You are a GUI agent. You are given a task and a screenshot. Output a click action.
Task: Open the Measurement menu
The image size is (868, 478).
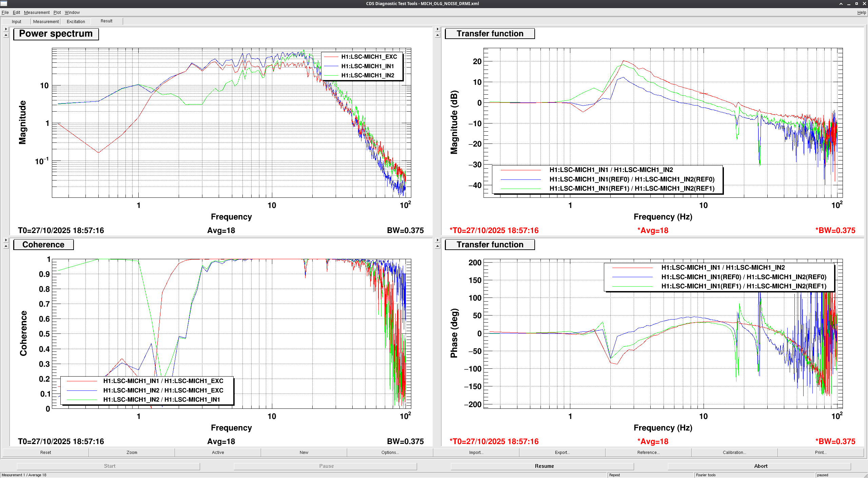[x=37, y=13]
